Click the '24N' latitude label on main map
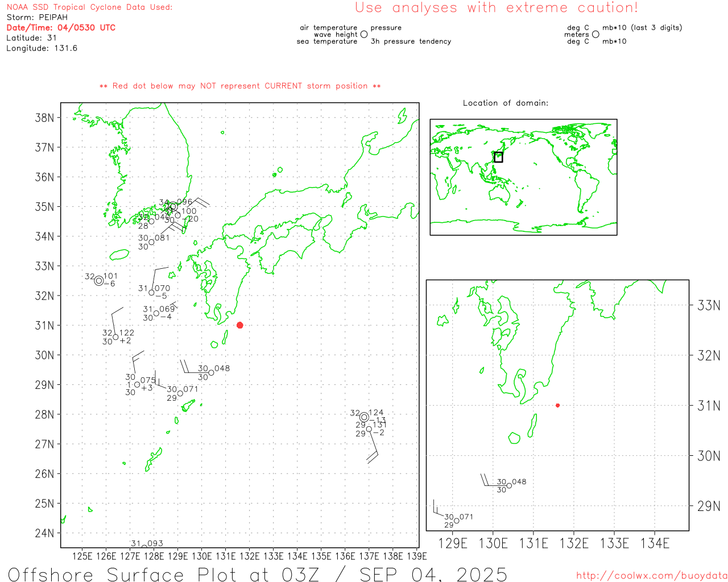Image resolution: width=728 pixels, height=582 pixels. tap(44, 533)
